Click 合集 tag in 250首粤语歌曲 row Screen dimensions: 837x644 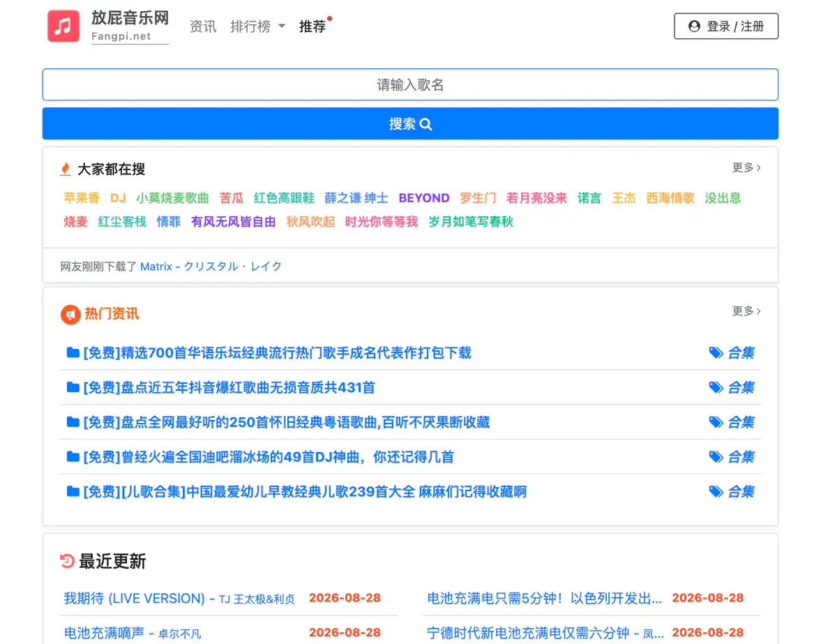[741, 423]
